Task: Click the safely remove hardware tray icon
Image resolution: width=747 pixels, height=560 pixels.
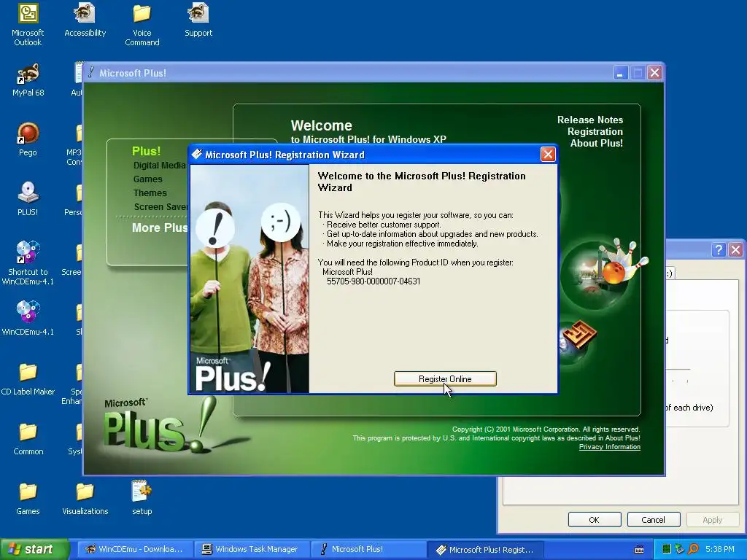Action: point(679,549)
